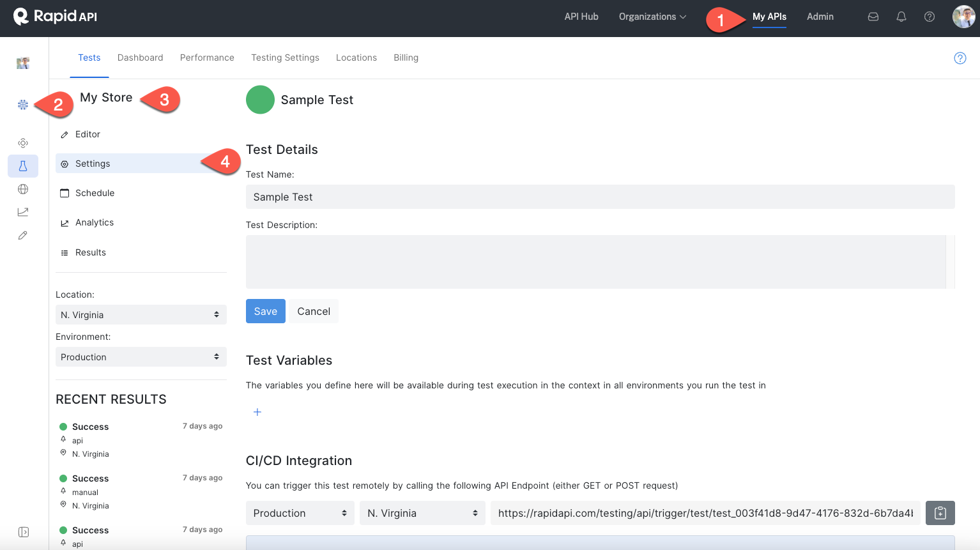Open the Testing Settings tab

point(285,57)
